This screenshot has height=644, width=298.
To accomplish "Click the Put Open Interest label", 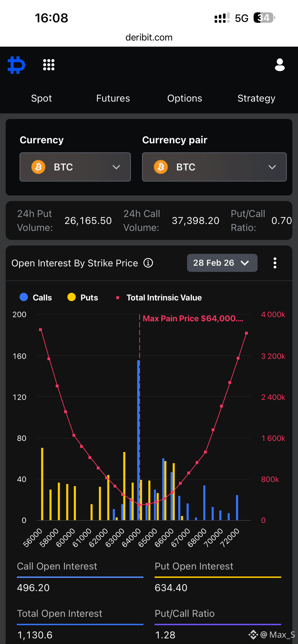I will pyautogui.click(x=194, y=566).
